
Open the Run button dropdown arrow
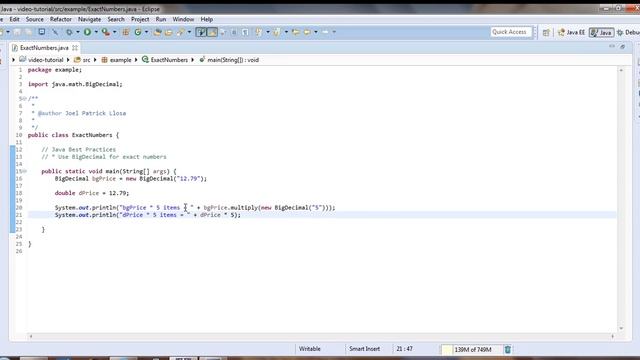pyautogui.click(x=96, y=32)
